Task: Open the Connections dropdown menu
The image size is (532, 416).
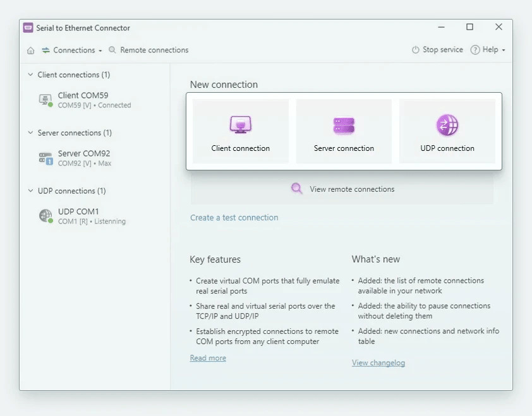Action: pyautogui.click(x=73, y=51)
